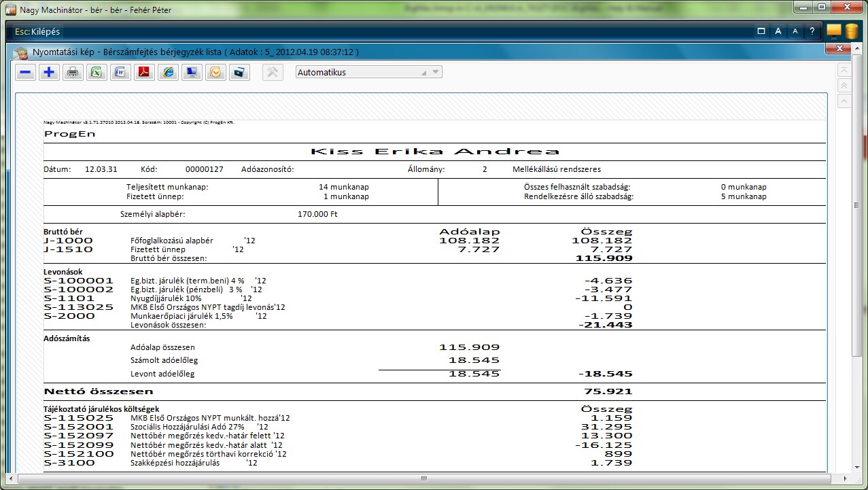The height and width of the screenshot is (490, 868).
Task: Export the report to Word
Action: [120, 73]
